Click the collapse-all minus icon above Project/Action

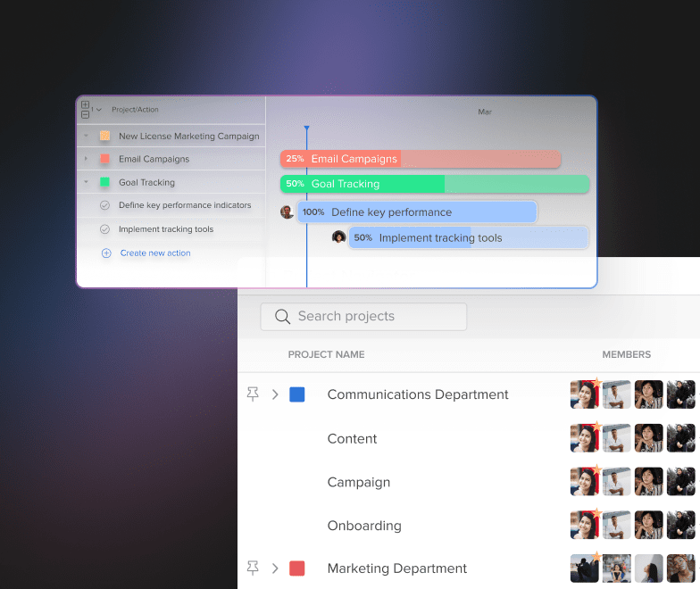coord(85,115)
